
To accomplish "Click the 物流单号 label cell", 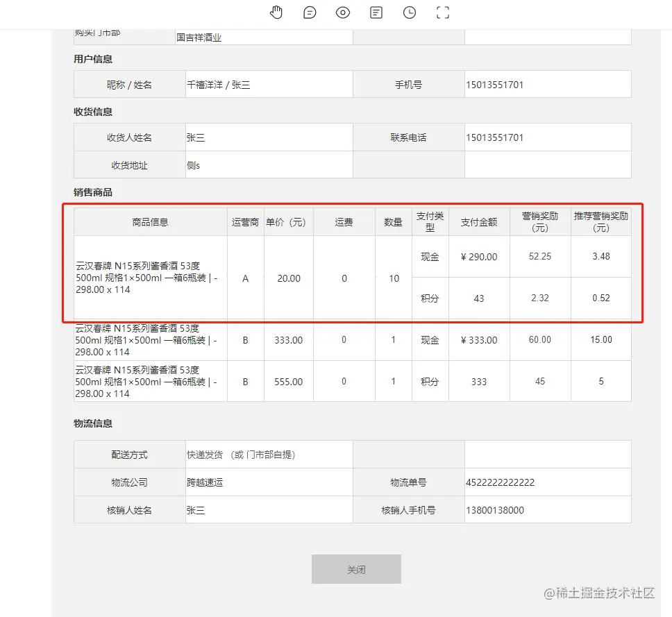I will pos(408,482).
